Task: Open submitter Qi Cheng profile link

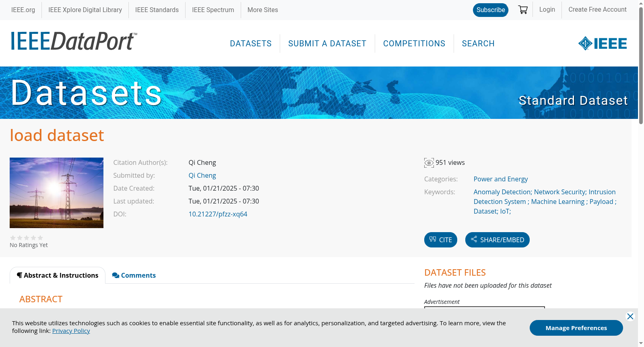Action: (x=202, y=176)
